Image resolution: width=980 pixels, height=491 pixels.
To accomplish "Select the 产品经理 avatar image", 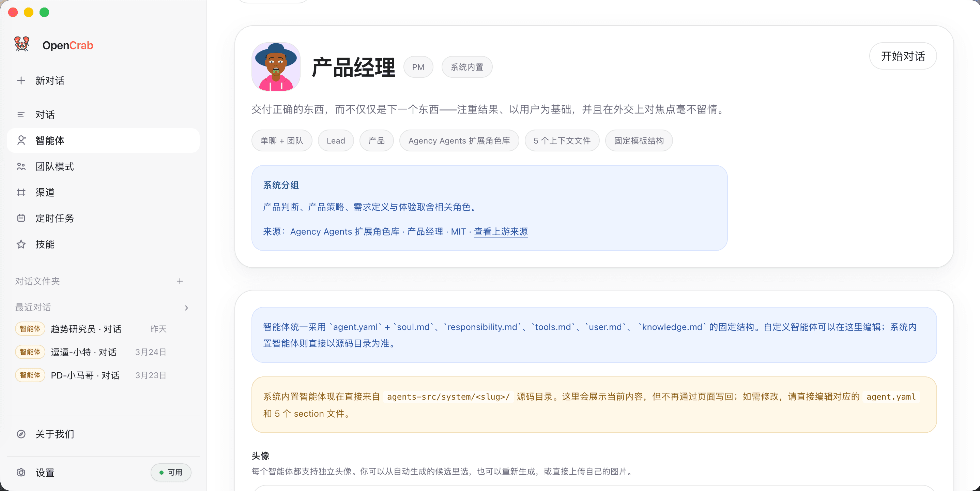I will [x=276, y=67].
